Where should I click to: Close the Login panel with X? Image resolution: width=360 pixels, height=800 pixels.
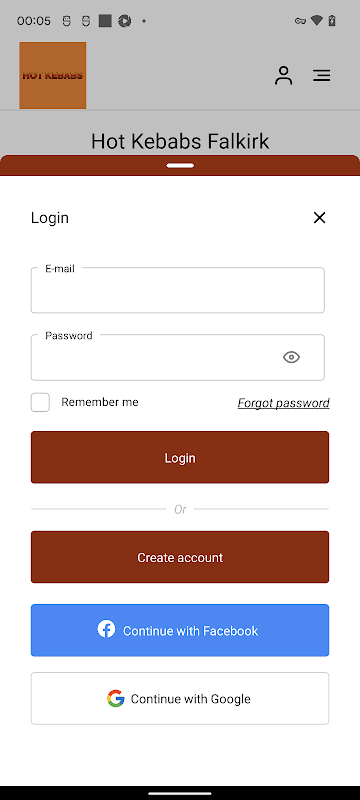[x=319, y=218]
